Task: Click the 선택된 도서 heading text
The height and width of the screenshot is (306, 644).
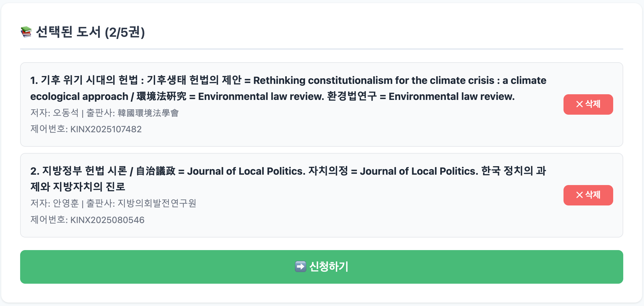Action: 68,32
